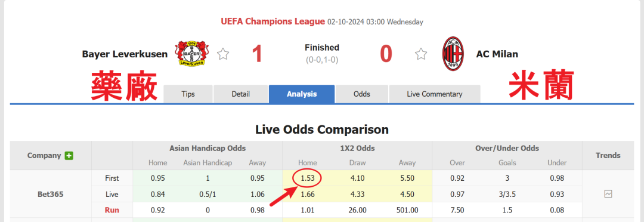Click the Bayer Leverkusen team name
644x222 pixels.
click(125, 54)
